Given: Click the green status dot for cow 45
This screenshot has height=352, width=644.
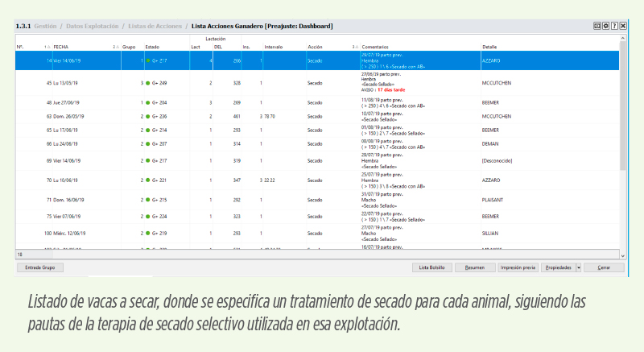Looking at the screenshot, I should pos(148,83).
